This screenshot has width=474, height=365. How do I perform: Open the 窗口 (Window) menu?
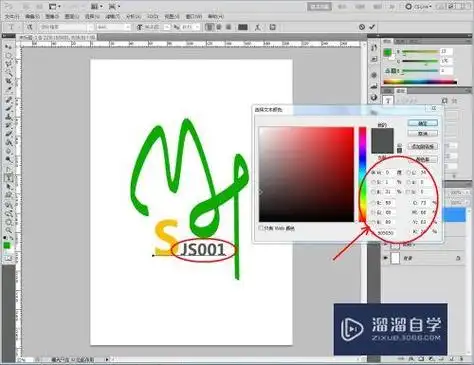click(x=193, y=16)
